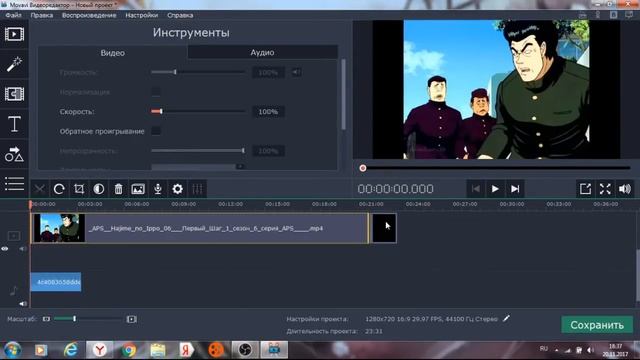This screenshot has width=640, height=360.
Task: Open the media import panel icon
Action: click(x=14, y=34)
